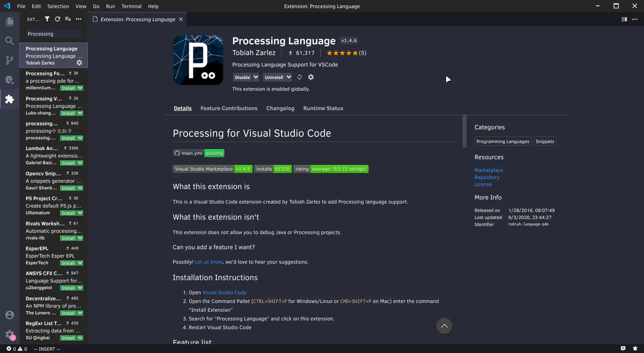Focus the extensions search box
The image size is (644, 353).
pos(54,34)
